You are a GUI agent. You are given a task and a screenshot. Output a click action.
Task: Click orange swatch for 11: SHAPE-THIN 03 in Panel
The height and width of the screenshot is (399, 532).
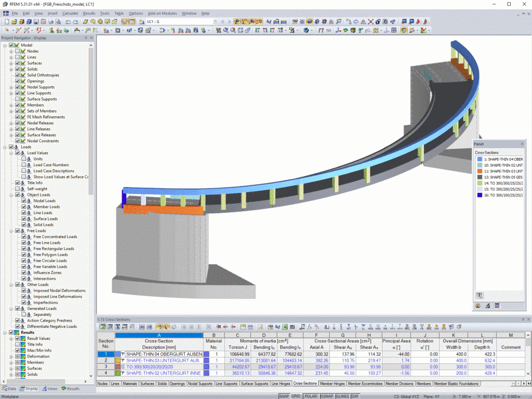point(480,171)
